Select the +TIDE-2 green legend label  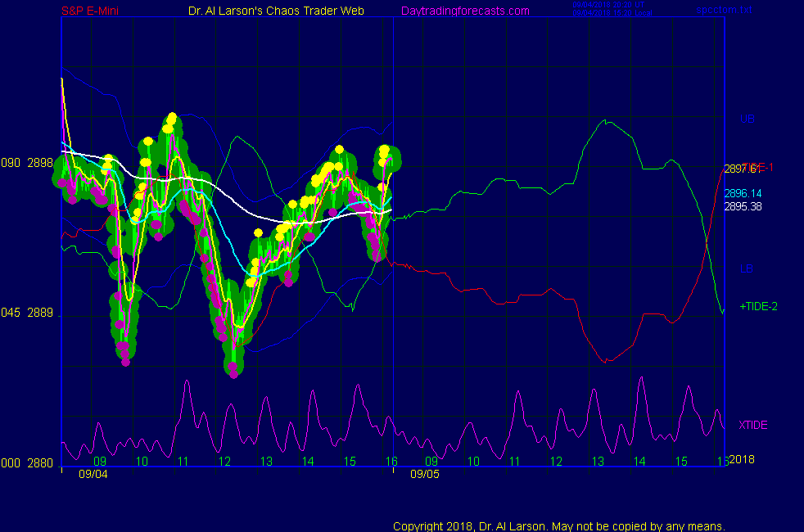[x=758, y=306]
